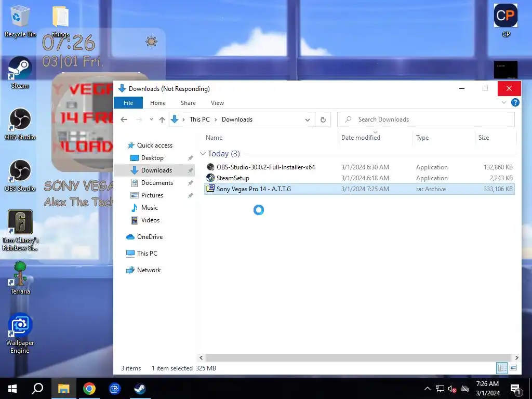This screenshot has height=399, width=532.
Task: Go forward in Explorer navigation
Action: (x=139, y=119)
